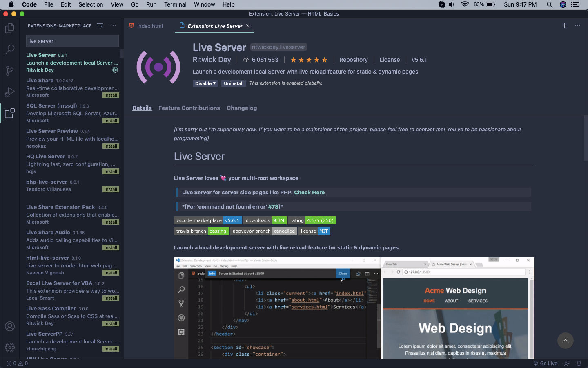588x368 pixels.
Task: Switch to the Changelog tab
Action: pos(242,108)
